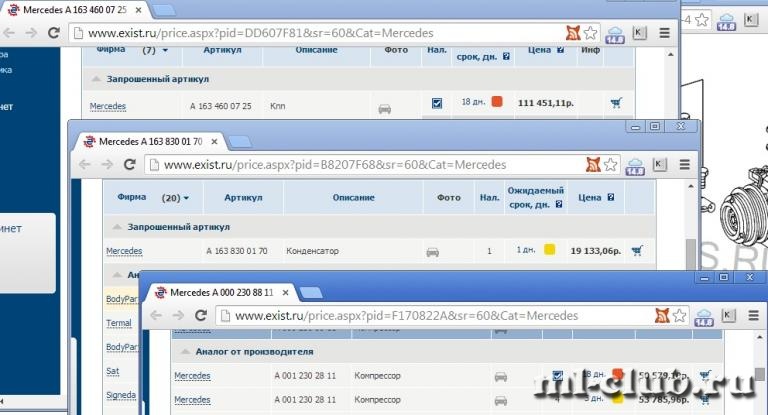This screenshot has height=415, width=768.
Task: Reload page in the A 163 460 07 25 window
Action: pos(53,33)
